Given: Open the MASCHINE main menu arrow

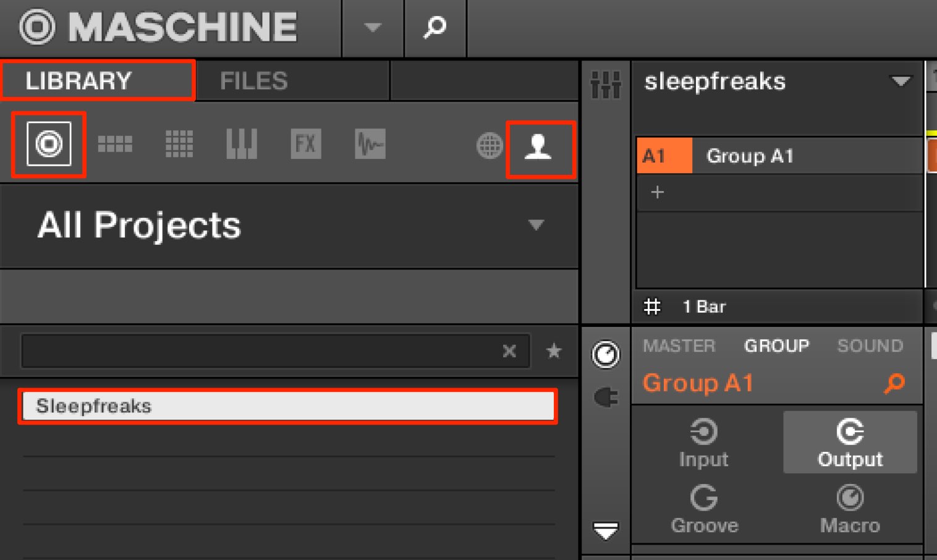Looking at the screenshot, I should point(373,27).
